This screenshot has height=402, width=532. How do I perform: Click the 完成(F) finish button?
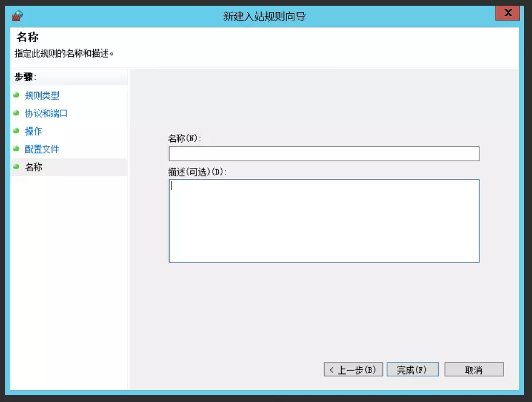[412, 370]
